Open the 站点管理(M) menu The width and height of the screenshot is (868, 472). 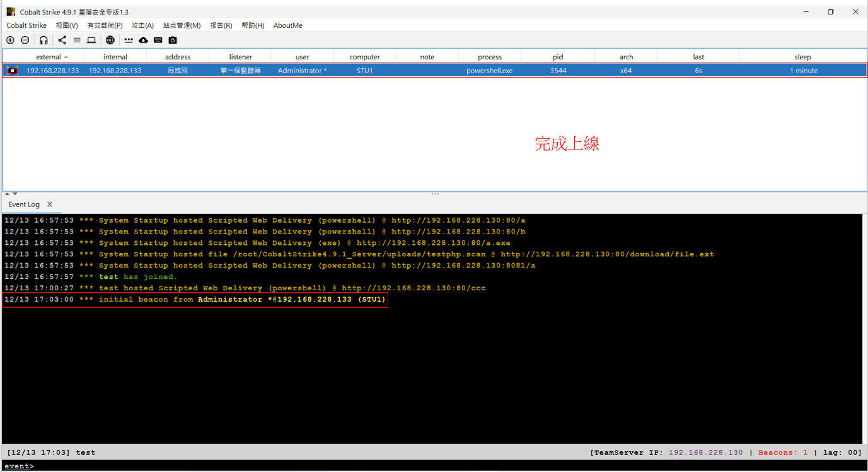[x=182, y=25]
